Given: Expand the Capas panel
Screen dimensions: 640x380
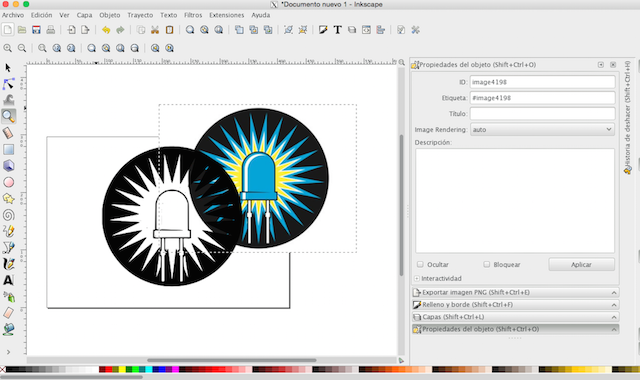Looking at the screenshot, I should 516,317.
